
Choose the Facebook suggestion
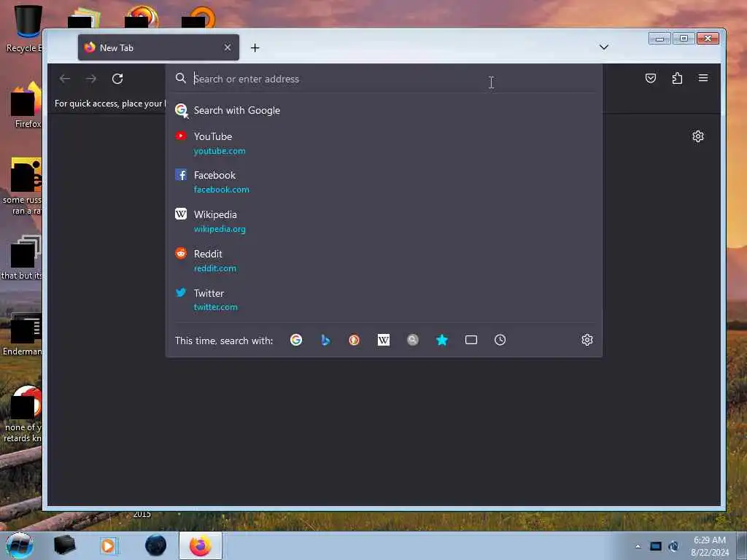(384, 182)
